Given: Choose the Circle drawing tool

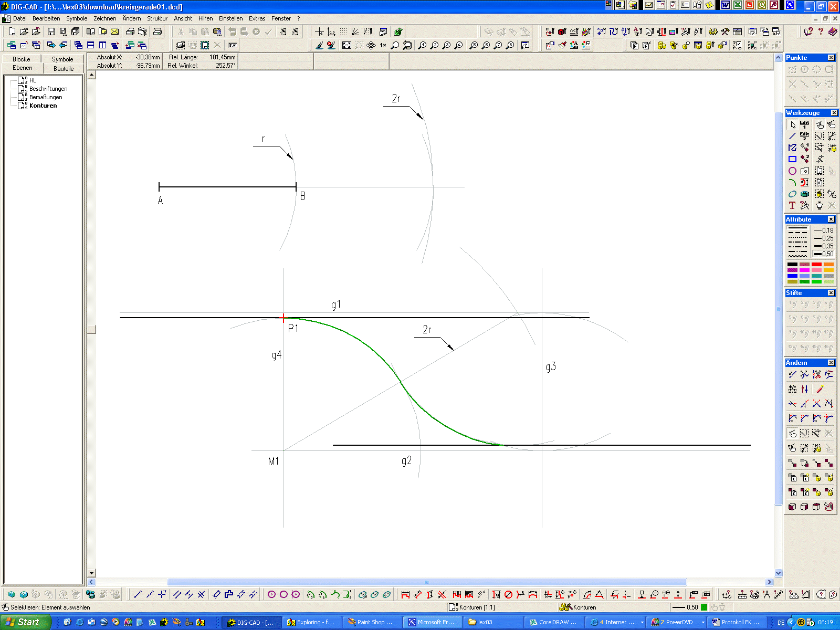Looking at the screenshot, I should tap(792, 171).
